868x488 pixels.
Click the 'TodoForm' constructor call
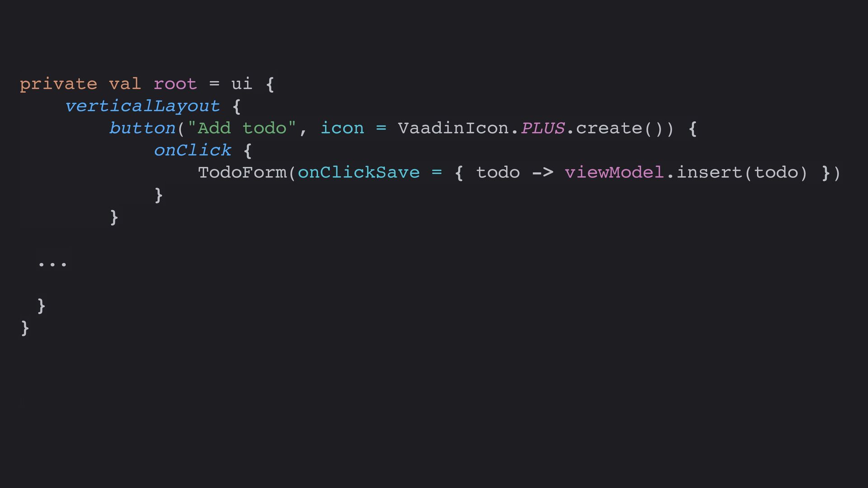242,173
